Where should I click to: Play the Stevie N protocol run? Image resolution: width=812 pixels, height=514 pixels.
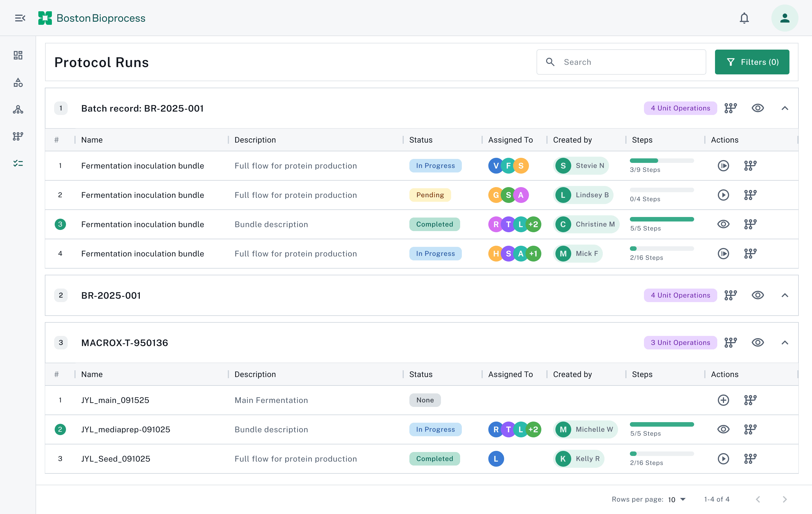[x=723, y=165]
